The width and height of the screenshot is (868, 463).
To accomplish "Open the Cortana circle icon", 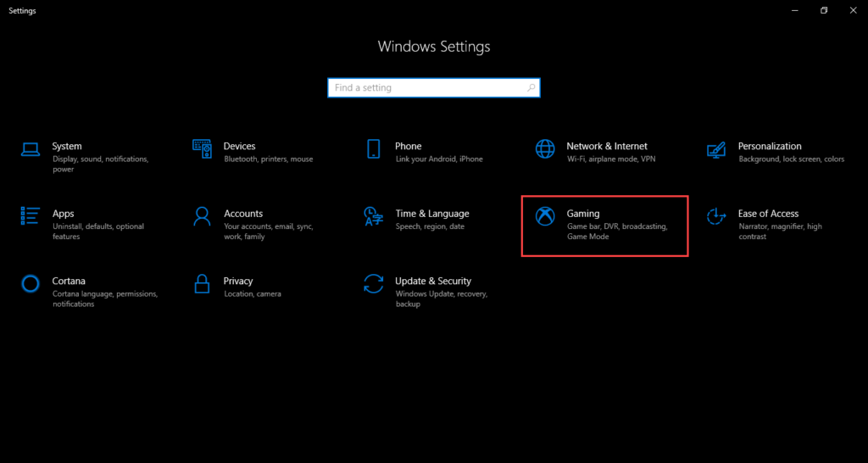I will click(30, 283).
